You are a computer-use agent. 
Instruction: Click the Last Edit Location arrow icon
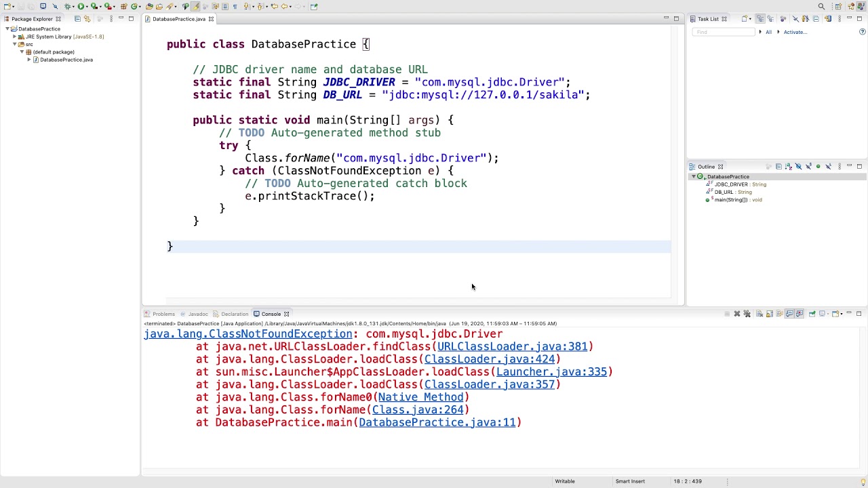(x=274, y=6)
